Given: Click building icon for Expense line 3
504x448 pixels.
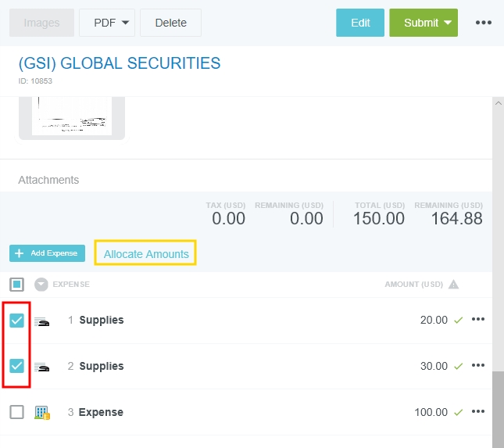Looking at the screenshot, I should 42,412.
